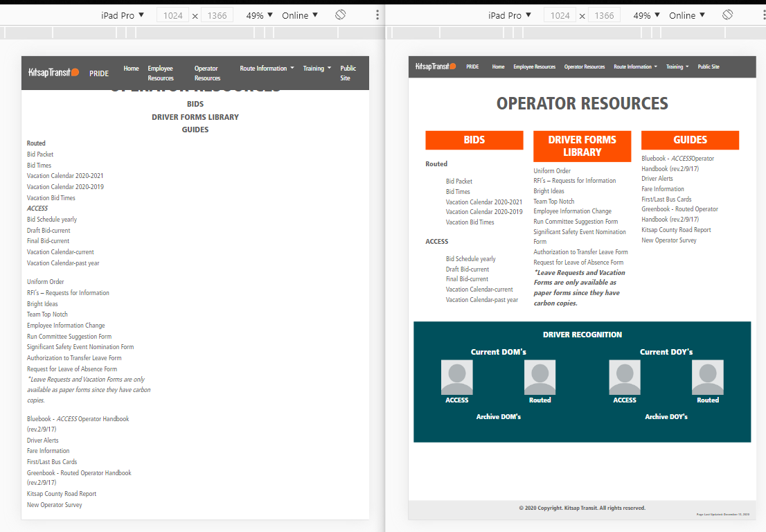Expand the Training menu in the right page navbar
The height and width of the screenshot is (532, 766).
[677, 66]
